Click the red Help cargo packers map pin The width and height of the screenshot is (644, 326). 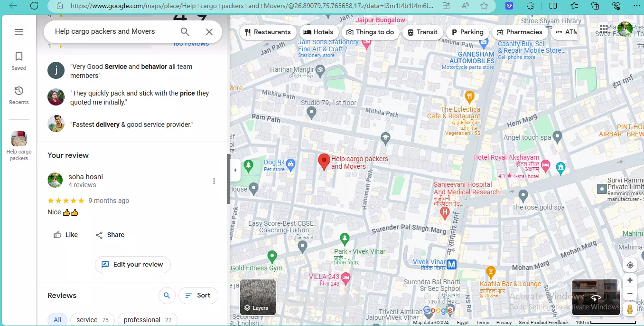tap(324, 162)
